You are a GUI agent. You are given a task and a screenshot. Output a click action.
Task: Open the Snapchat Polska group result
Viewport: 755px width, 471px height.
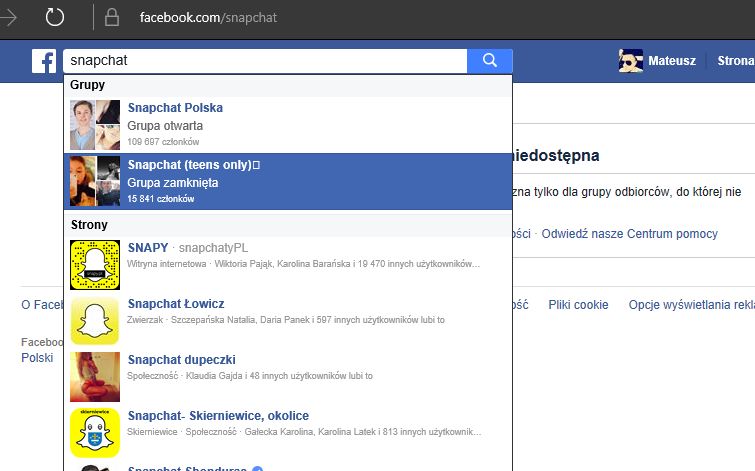[x=288, y=125]
